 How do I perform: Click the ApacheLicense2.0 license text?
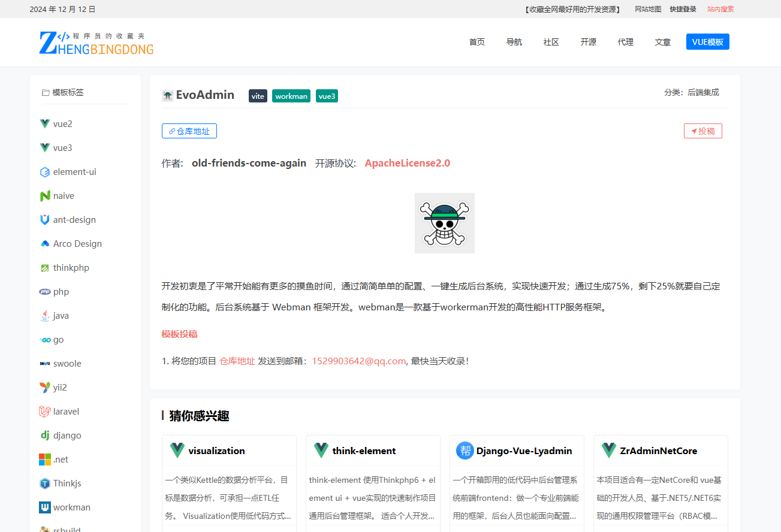[x=408, y=163]
